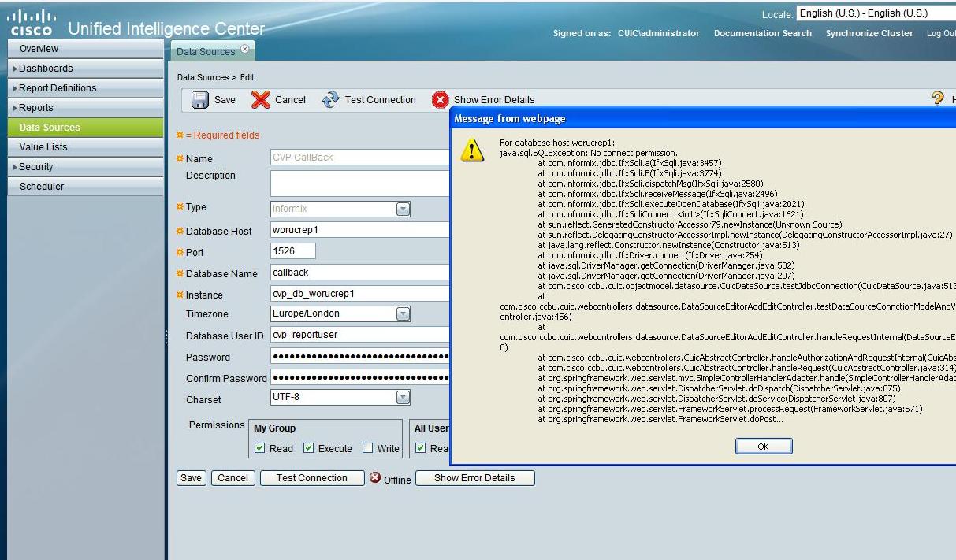Click the Data Sources breadcrumb text
This screenshot has width=956, height=560.
pos(202,77)
